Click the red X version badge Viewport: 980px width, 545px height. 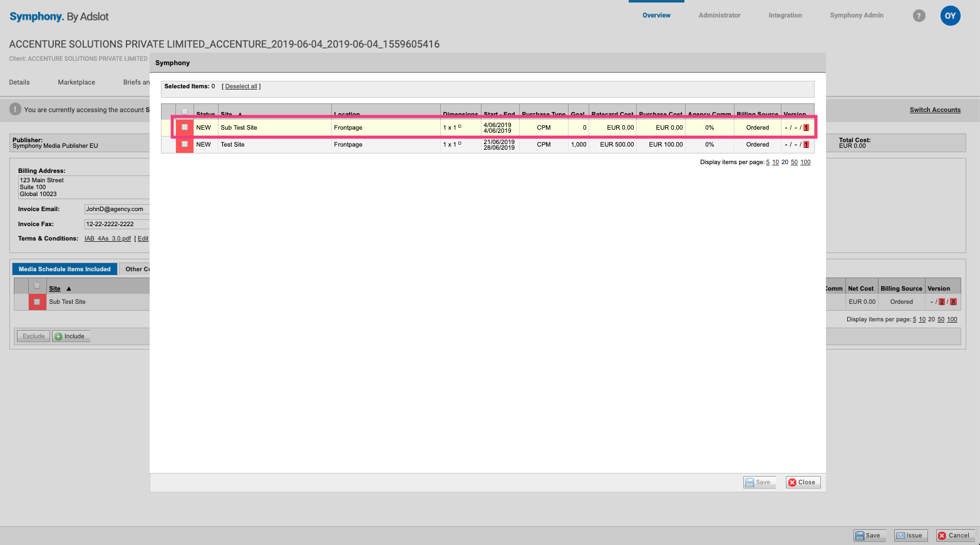[953, 302]
